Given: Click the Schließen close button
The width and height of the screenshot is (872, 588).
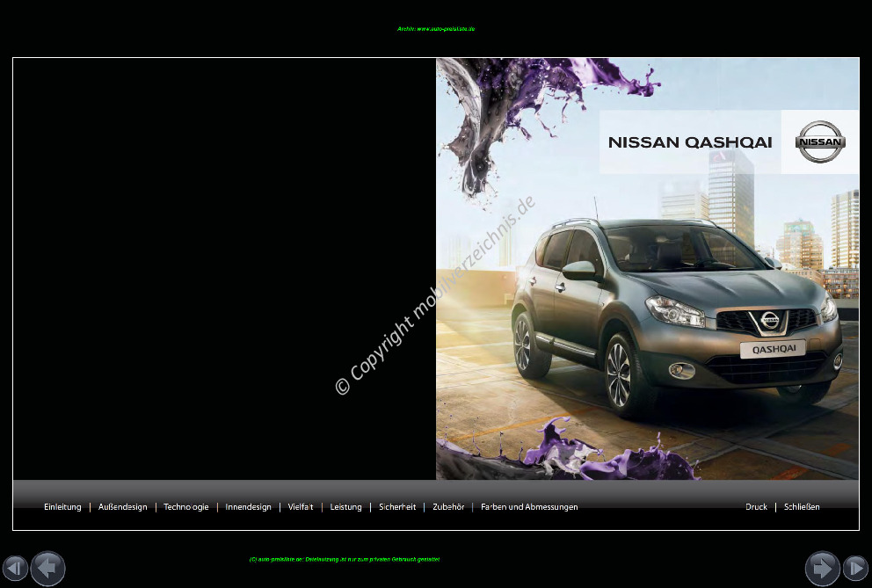Looking at the screenshot, I should pyautogui.click(x=802, y=507).
